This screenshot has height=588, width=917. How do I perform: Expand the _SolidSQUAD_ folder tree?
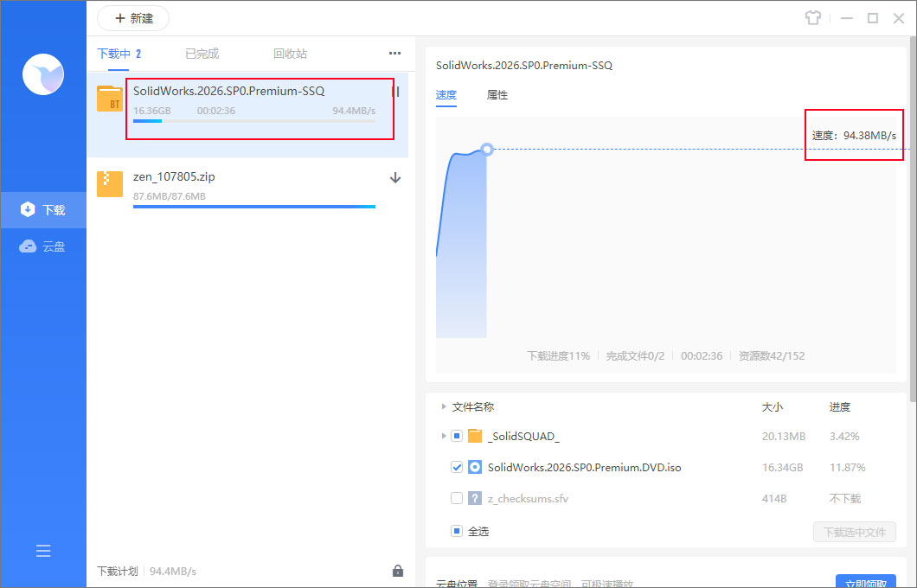(x=443, y=436)
